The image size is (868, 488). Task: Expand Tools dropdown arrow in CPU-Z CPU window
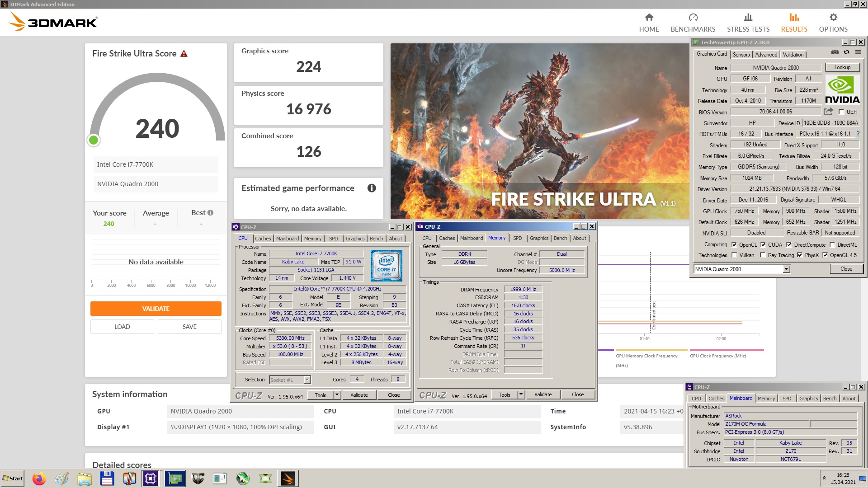pyautogui.click(x=337, y=394)
